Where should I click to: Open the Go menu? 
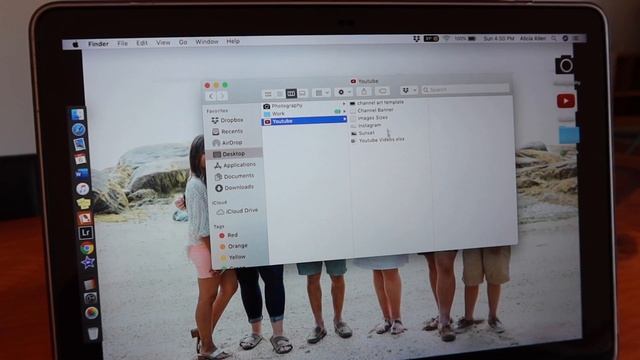(x=182, y=42)
